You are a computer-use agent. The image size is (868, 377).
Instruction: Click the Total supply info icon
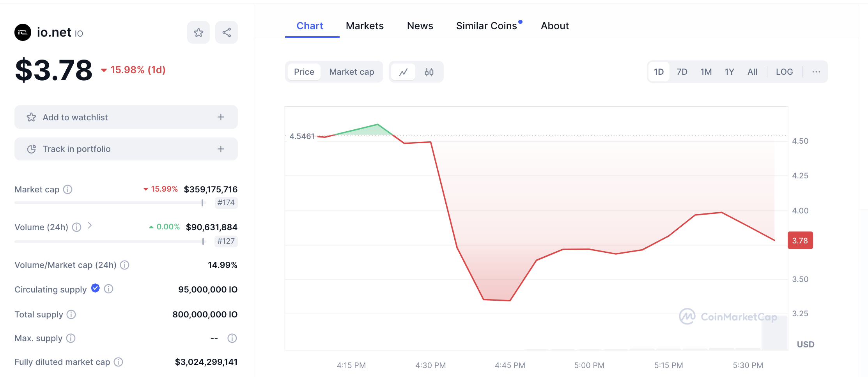click(x=71, y=314)
